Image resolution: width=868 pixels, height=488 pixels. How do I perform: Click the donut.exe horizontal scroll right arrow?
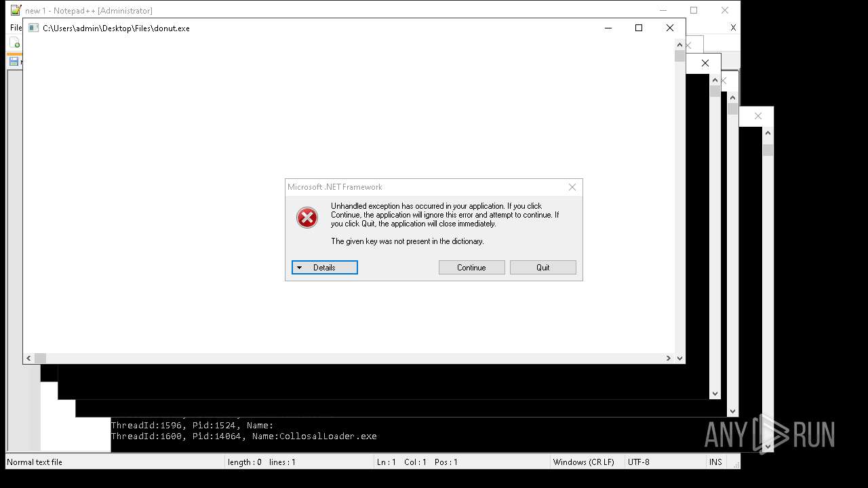coord(668,358)
